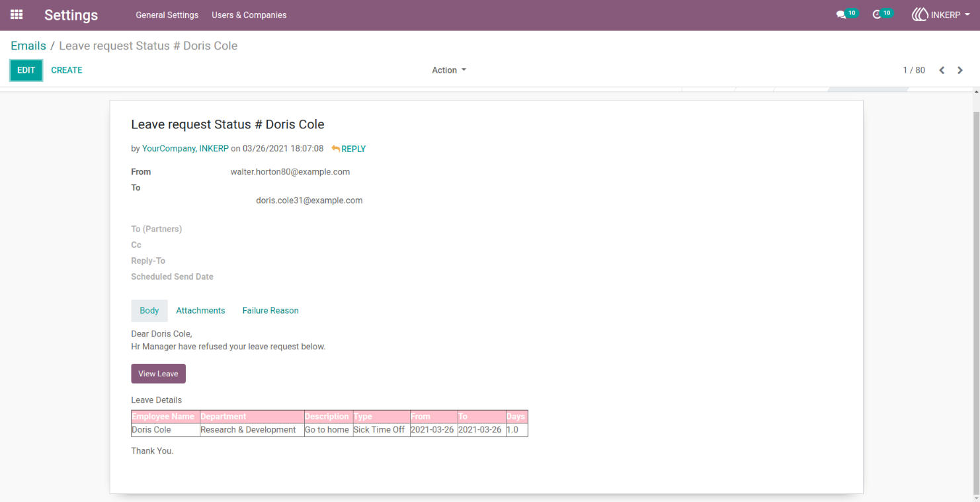
Task: Go back to the Emails breadcrumb
Action: [28, 46]
